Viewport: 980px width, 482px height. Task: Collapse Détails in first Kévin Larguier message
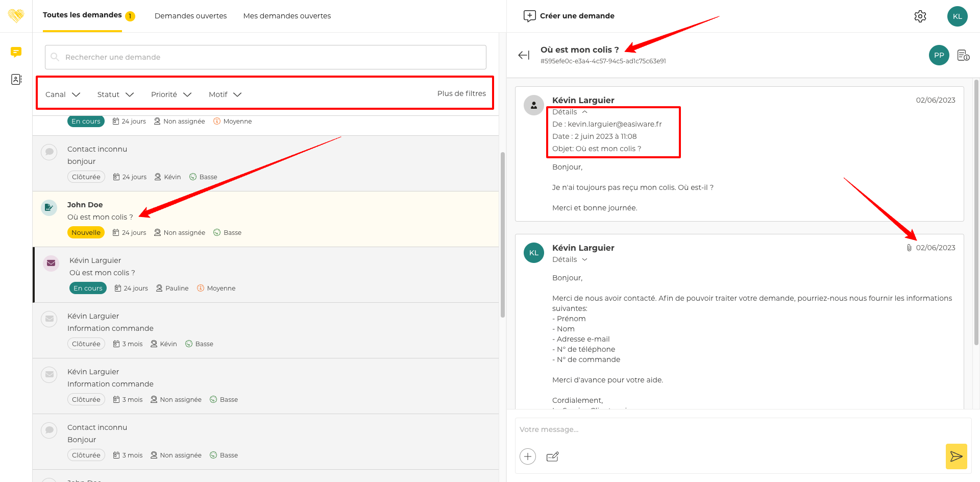click(x=570, y=112)
